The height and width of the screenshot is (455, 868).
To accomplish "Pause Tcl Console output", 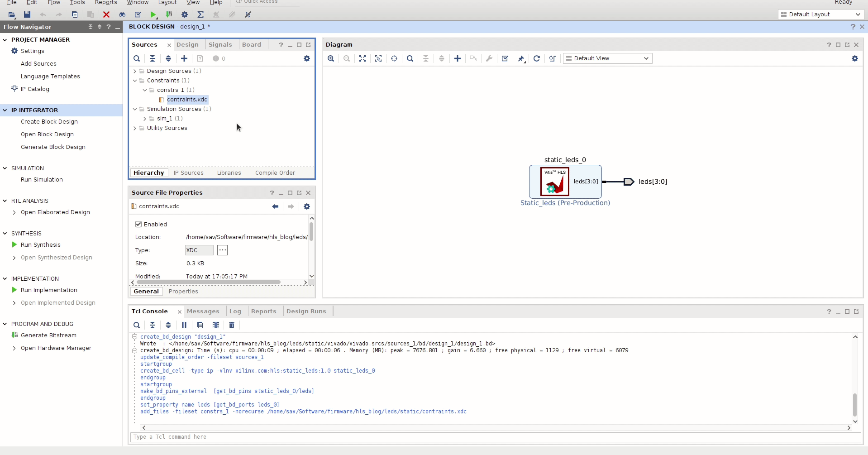I will [x=184, y=325].
